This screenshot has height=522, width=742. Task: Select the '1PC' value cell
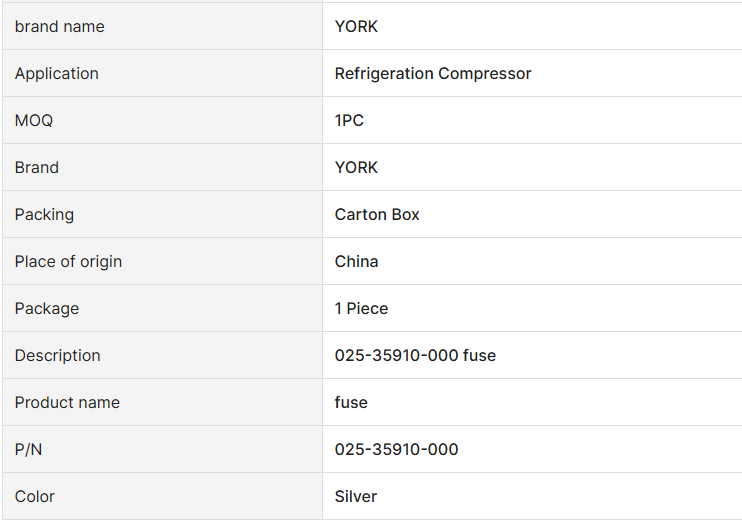tap(349, 121)
